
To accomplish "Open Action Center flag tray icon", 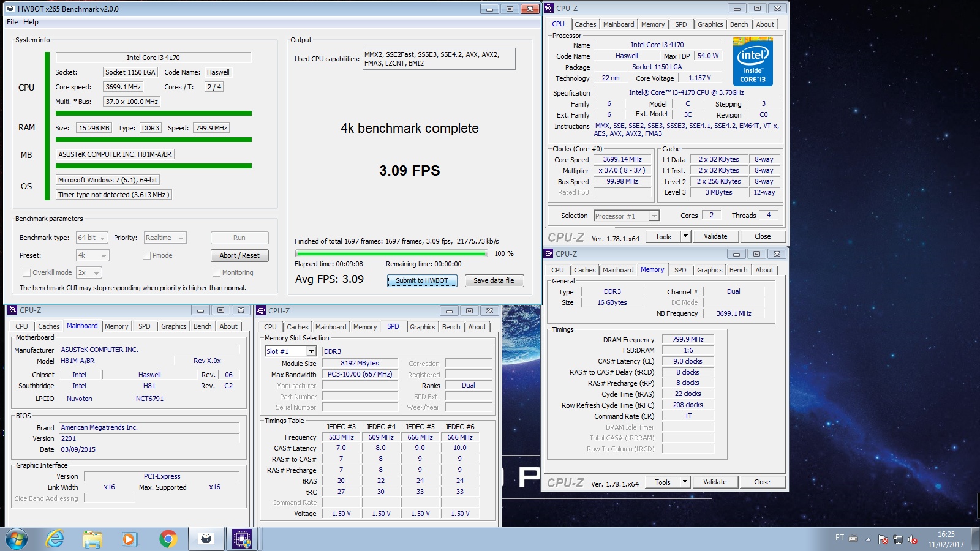I will [883, 539].
